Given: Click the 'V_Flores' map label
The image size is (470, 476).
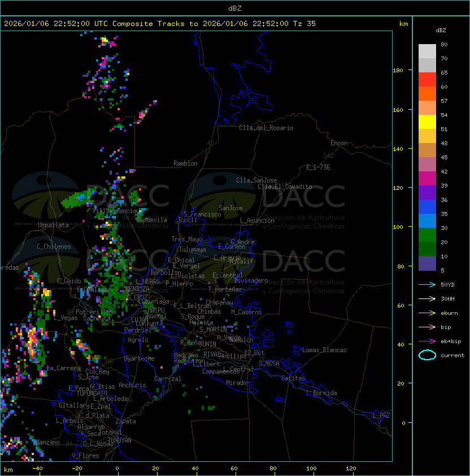Looking at the screenshot, I should coord(85,456).
